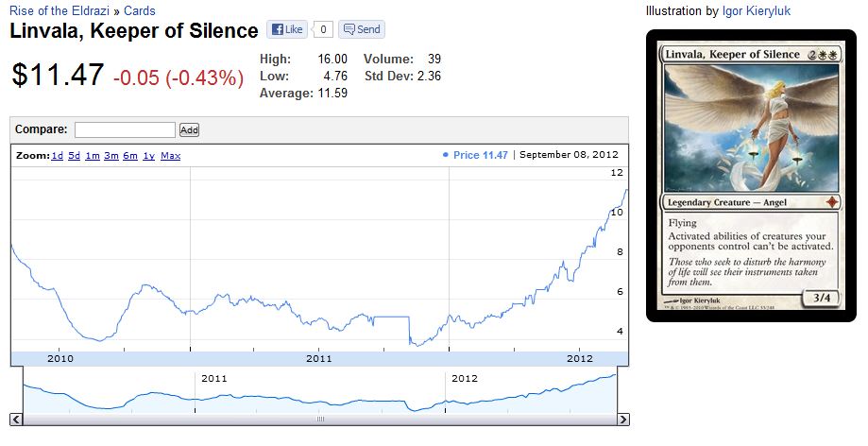The height and width of the screenshot is (446, 868).
Task: Set chart zoom to 1y
Action: pos(148,155)
